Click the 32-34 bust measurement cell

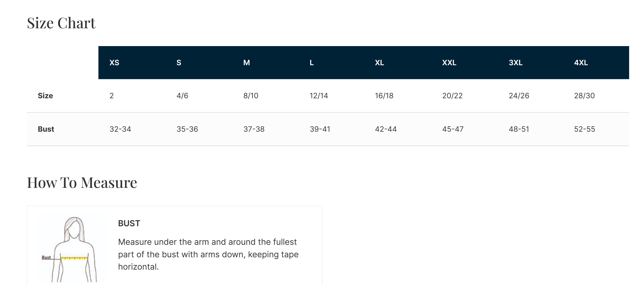[x=120, y=129]
